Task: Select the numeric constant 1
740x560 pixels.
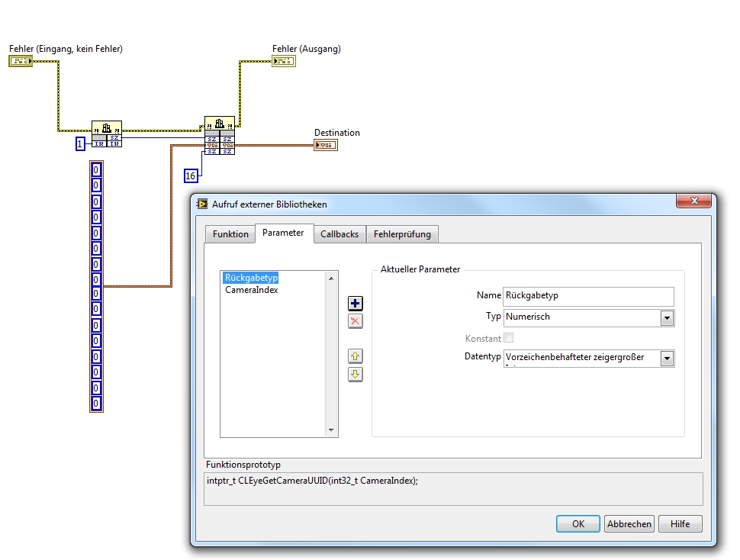Action: pos(80,143)
